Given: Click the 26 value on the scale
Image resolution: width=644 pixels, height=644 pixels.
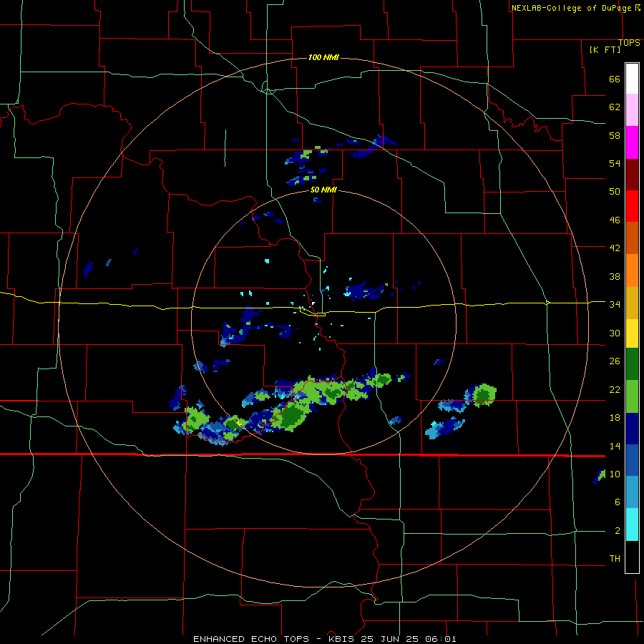Looking at the screenshot, I should click(x=615, y=361).
